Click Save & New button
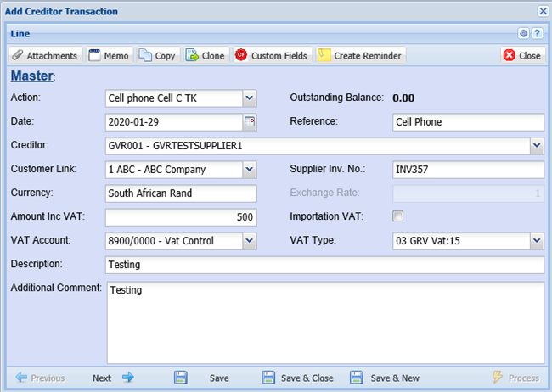The width and height of the screenshot is (552, 392). 385,378
